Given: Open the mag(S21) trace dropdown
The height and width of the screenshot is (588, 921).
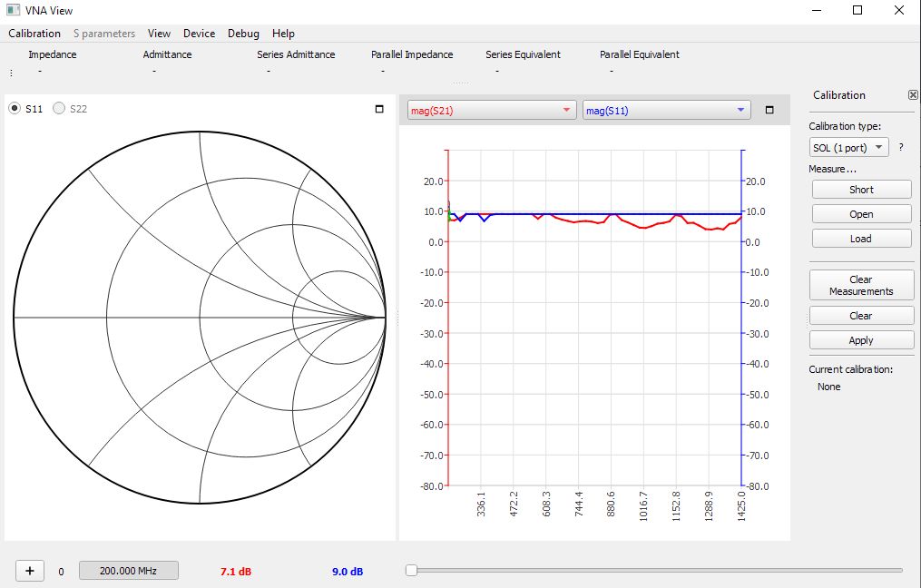Looking at the screenshot, I should [x=491, y=111].
